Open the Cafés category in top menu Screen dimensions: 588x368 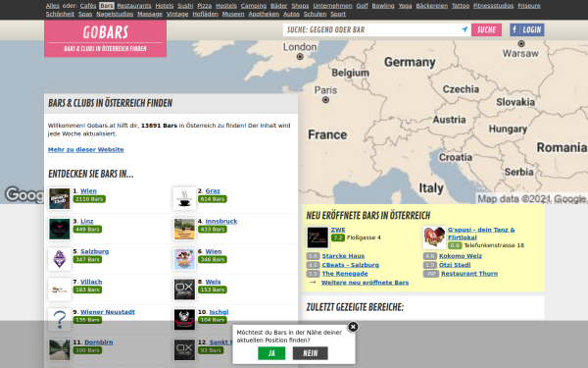(88, 6)
